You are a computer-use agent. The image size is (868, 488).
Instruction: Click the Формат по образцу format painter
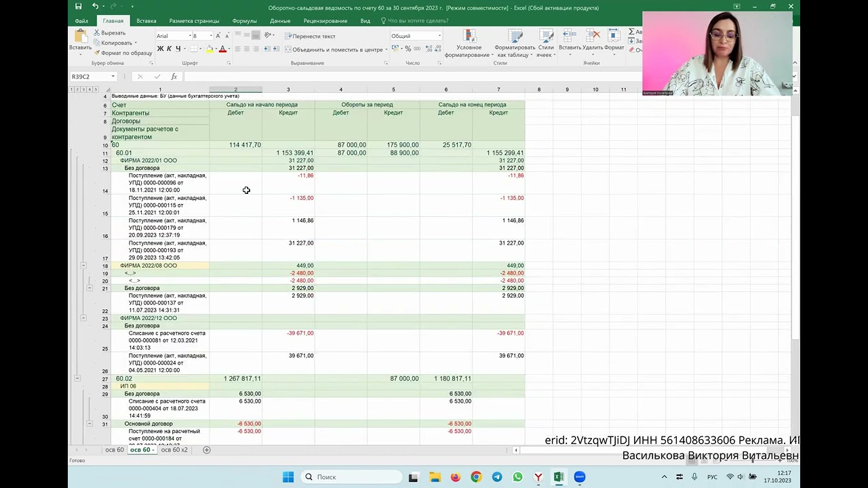[x=123, y=53]
